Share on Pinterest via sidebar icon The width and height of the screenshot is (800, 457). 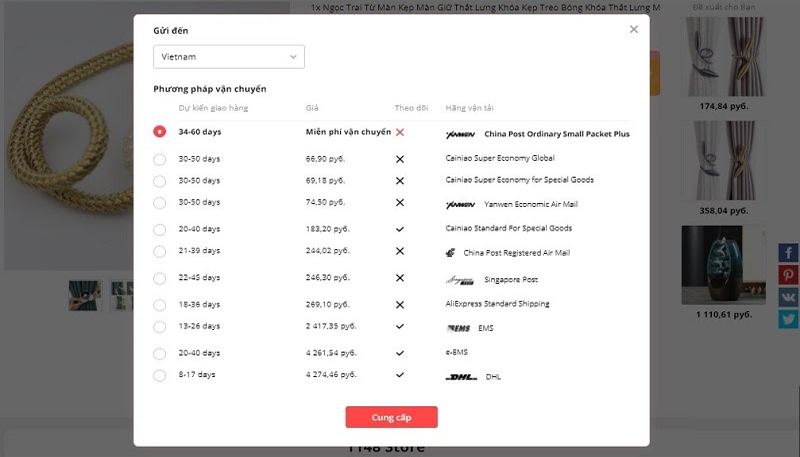click(788, 275)
